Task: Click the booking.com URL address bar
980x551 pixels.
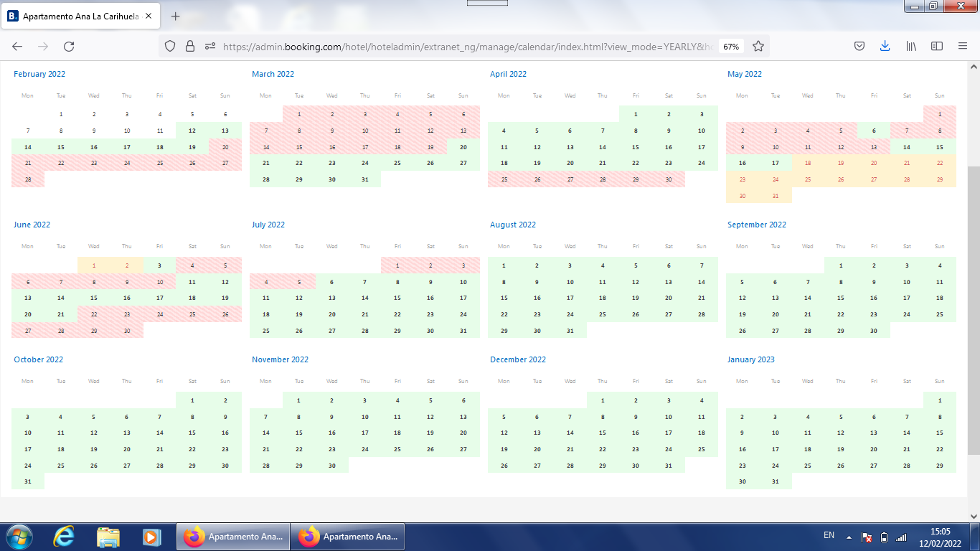Action: [466, 46]
